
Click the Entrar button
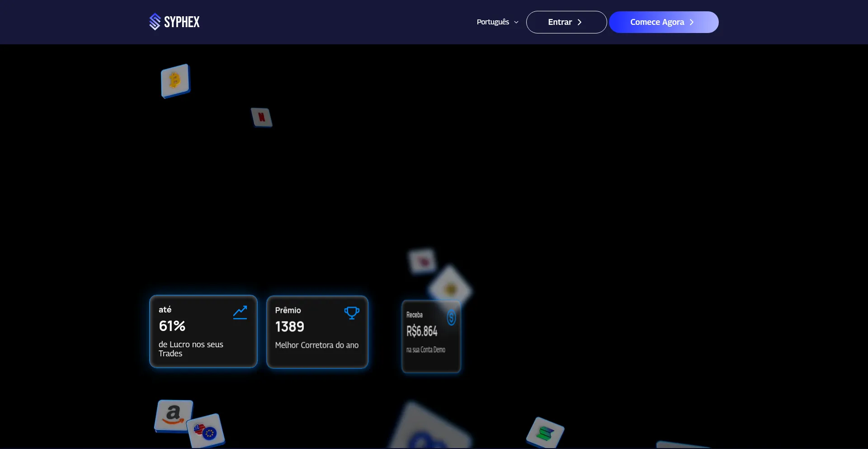click(x=566, y=22)
